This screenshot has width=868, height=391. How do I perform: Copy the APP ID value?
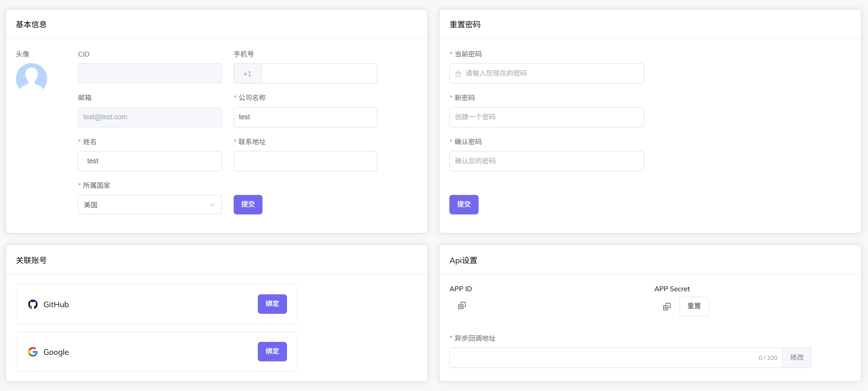point(462,306)
